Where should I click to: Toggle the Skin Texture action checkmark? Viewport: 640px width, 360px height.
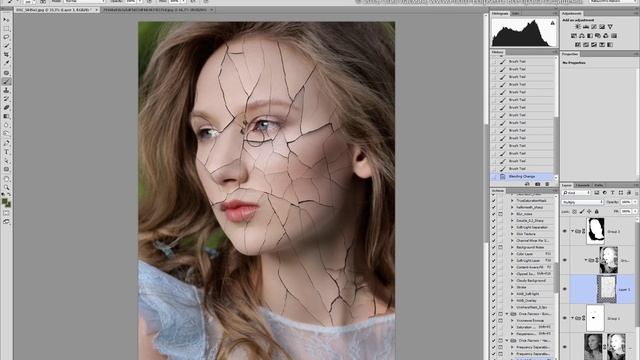click(493, 234)
